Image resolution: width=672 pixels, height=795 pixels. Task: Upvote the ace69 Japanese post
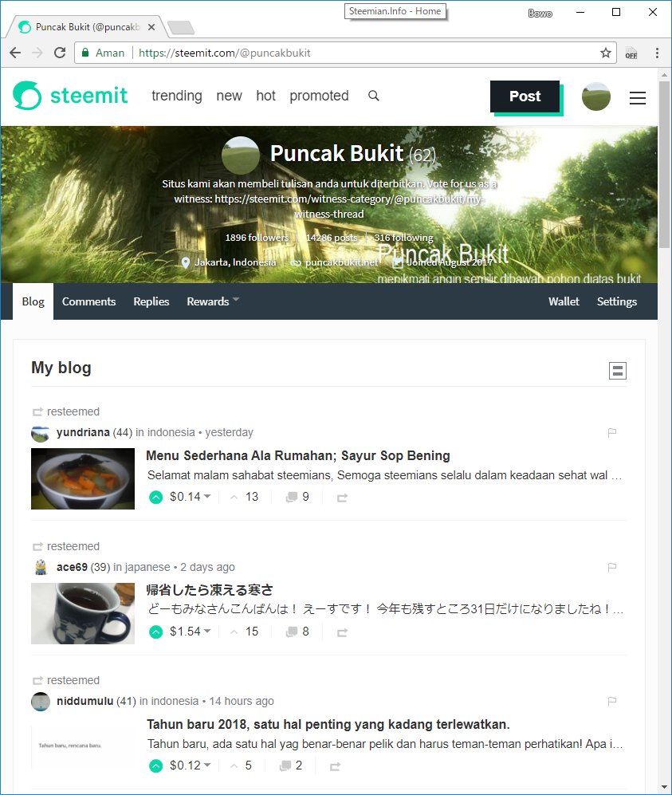156,632
